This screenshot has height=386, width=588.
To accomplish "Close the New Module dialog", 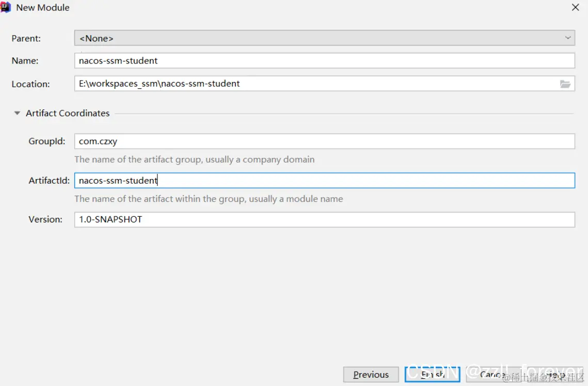I will pyautogui.click(x=575, y=7).
